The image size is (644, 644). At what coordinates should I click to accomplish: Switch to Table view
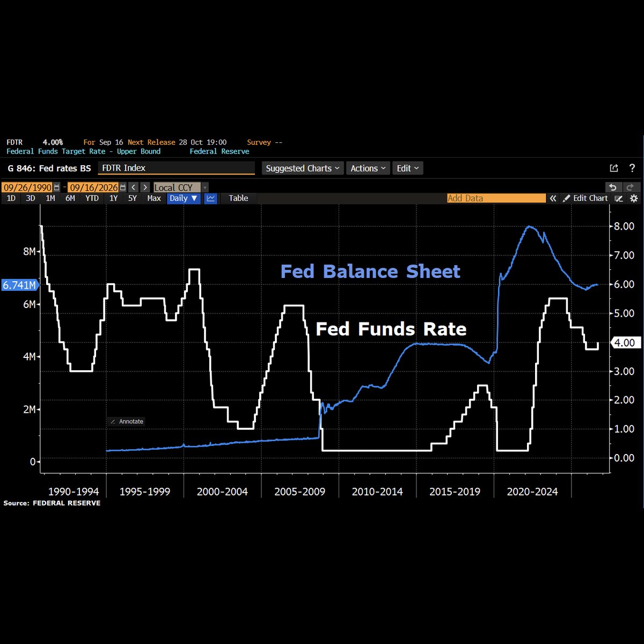[x=238, y=199]
